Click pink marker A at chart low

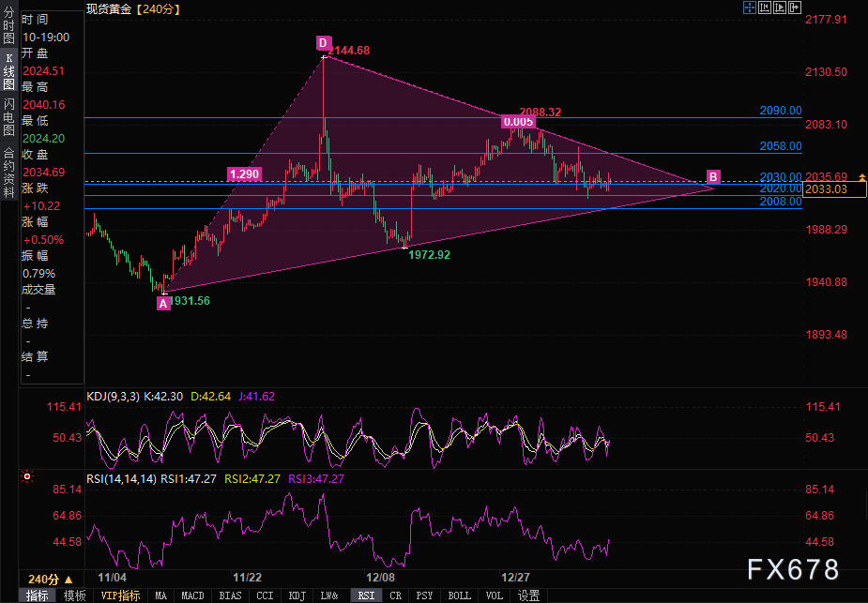pyautogui.click(x=163, y=303)
